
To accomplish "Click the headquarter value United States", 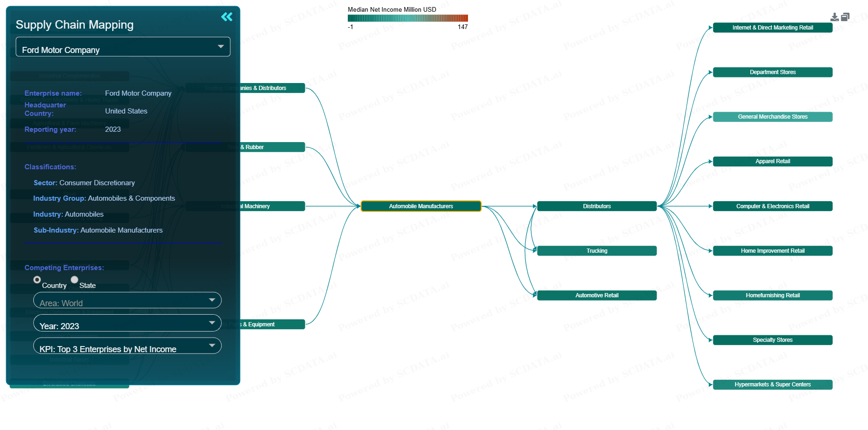I will pyautogui.click(x=126, y=111).
